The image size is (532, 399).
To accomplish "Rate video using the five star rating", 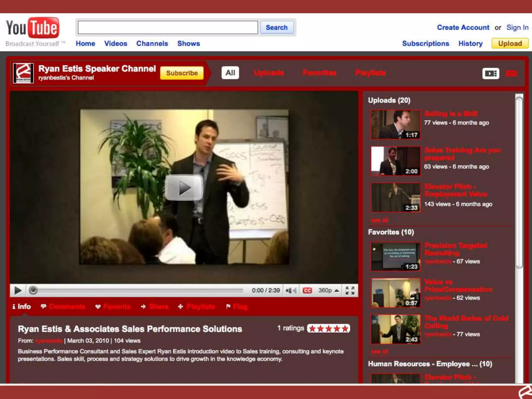I will coord(328,329).
